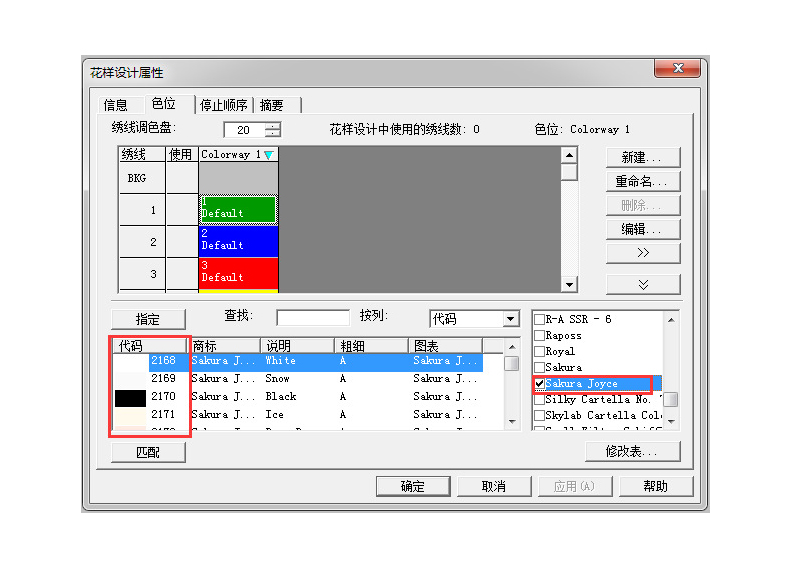Tick the R-A SSR - 6 checkbox
Screen dimensions: 790x565
540,320
